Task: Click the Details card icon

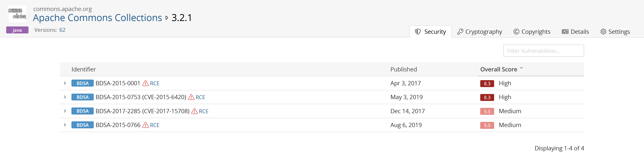Action: [x=565, y=31]
